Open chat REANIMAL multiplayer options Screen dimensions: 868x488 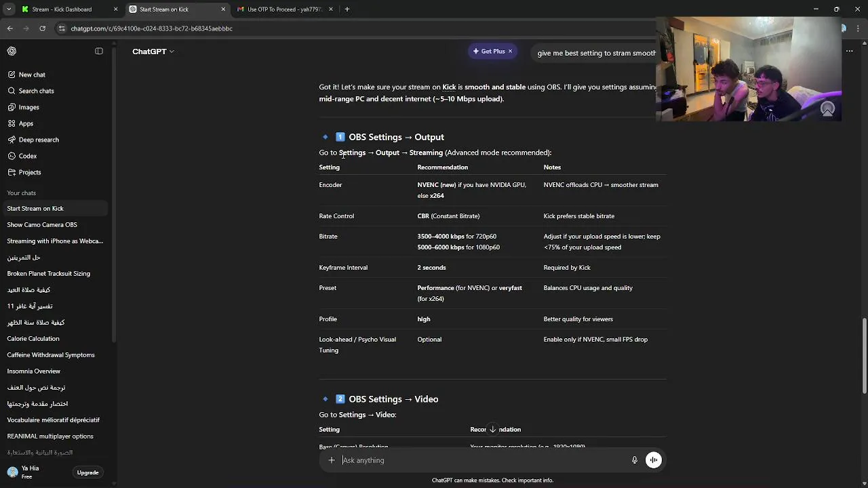pos(50,436)
